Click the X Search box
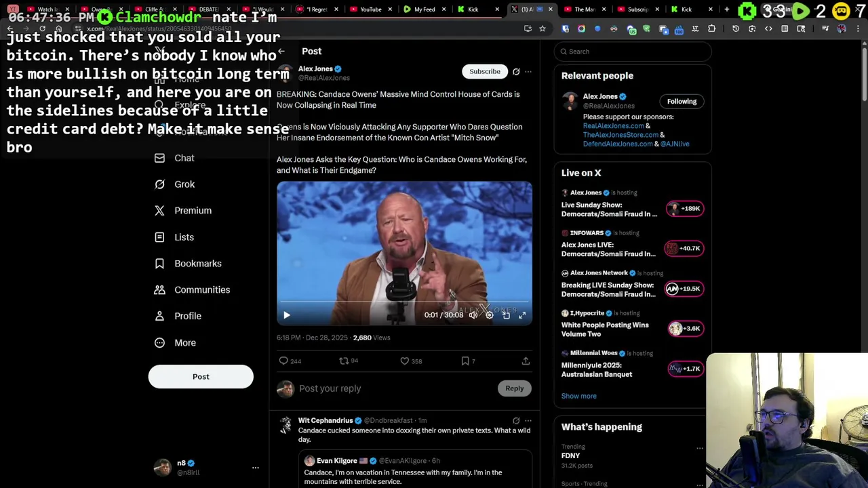This screenshot has height=488, width=868. [632, 52]
